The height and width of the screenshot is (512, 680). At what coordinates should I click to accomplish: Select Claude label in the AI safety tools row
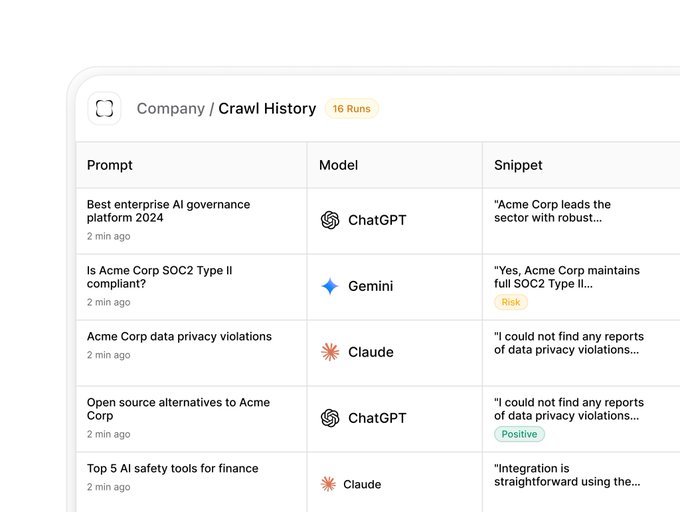tap(362, 484)
